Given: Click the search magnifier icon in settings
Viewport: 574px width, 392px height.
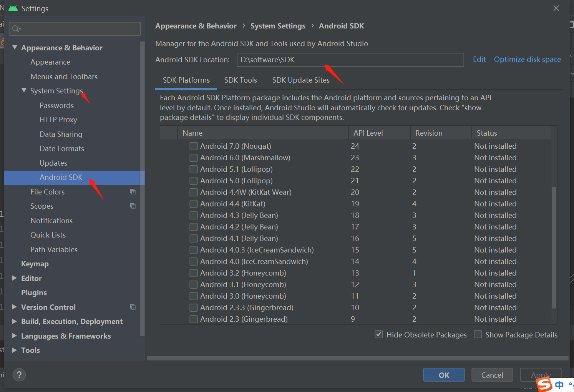Looking at the screenshot, I should (x=17, y=29).
